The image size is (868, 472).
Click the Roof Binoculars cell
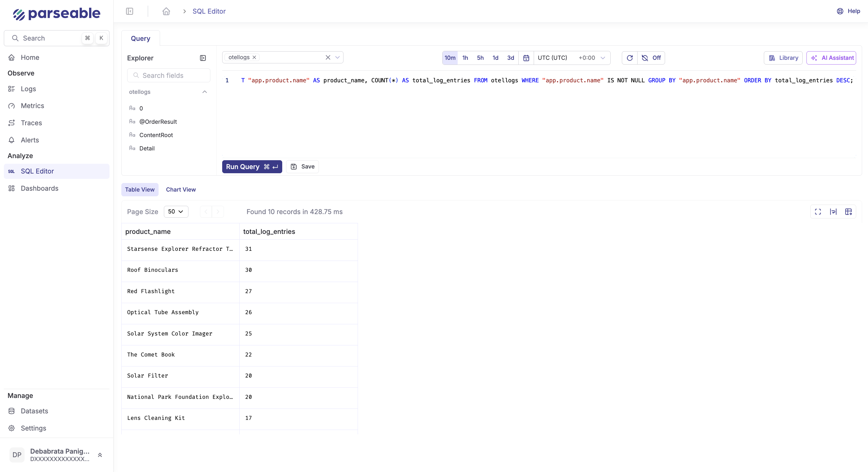tap(180, 270)
